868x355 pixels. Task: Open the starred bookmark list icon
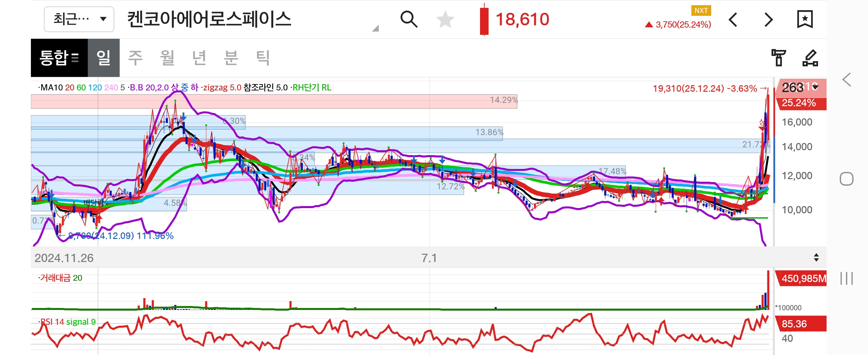pos(805,19)
